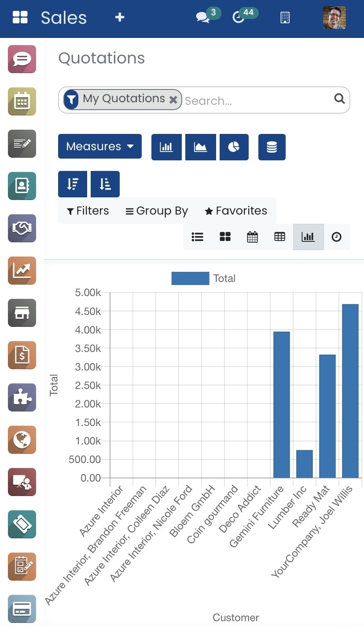
Task: Switch chart to pie chart mode
Action: (x=234, y=147)
